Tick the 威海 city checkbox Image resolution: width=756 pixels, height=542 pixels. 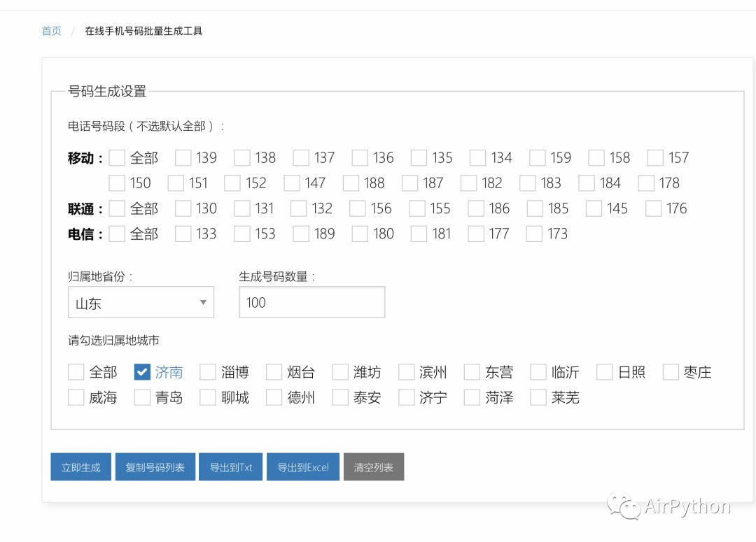tap(76, 397)
